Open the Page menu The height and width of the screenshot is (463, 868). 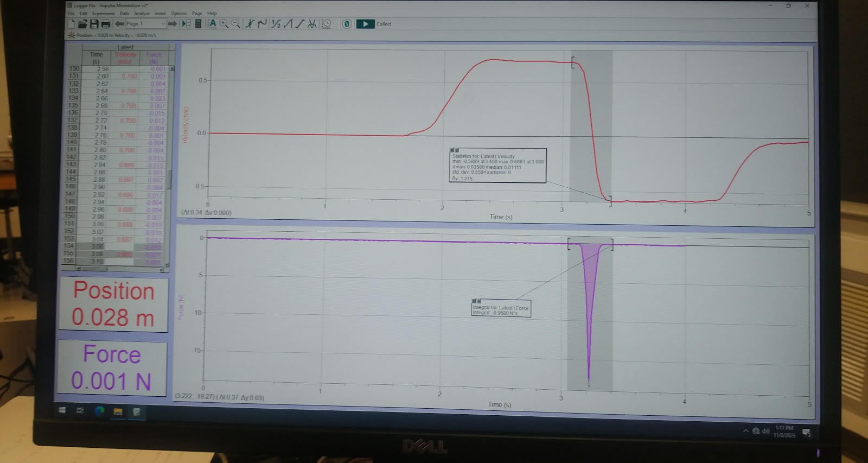tap(197, 14)
